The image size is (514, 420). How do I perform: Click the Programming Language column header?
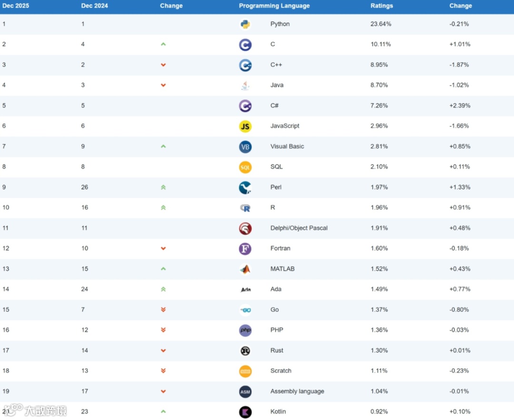tap(275, 6)
